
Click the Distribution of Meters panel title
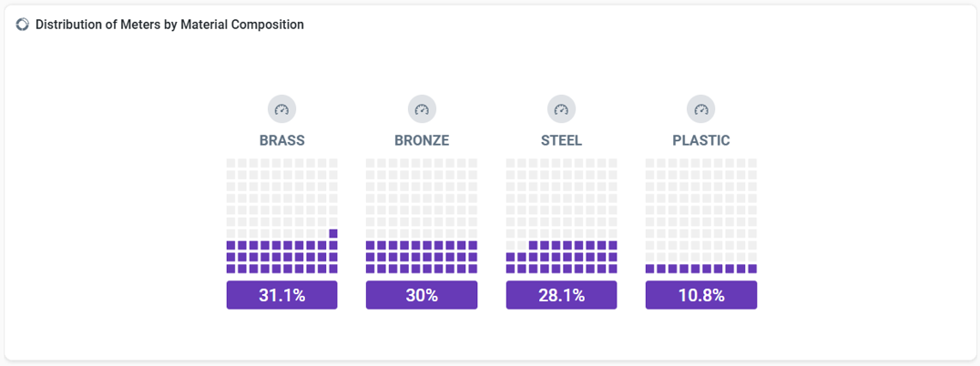point(169,25)
